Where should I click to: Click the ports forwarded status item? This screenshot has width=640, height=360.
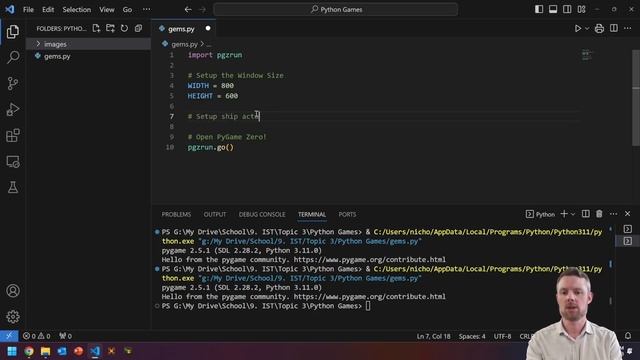pyautogui.click(x=65, y=336)
